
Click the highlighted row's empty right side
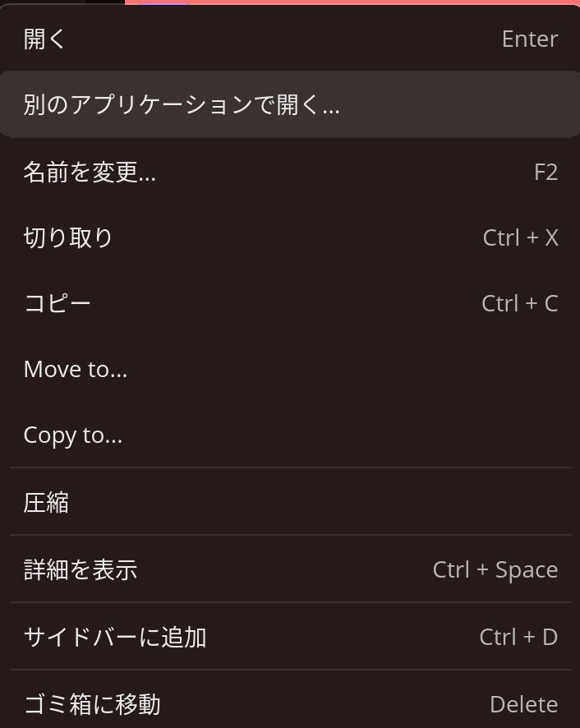tap(476, 105)
